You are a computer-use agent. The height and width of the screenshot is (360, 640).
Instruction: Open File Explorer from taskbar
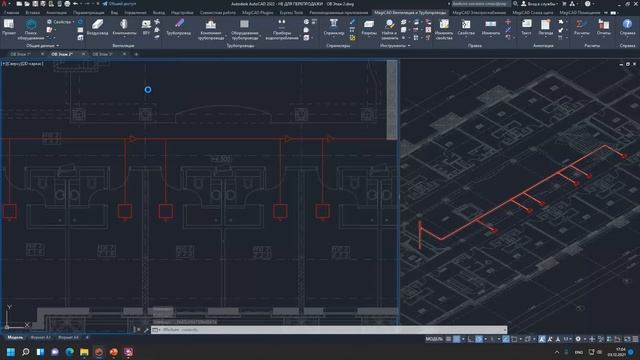click(84, 352)
